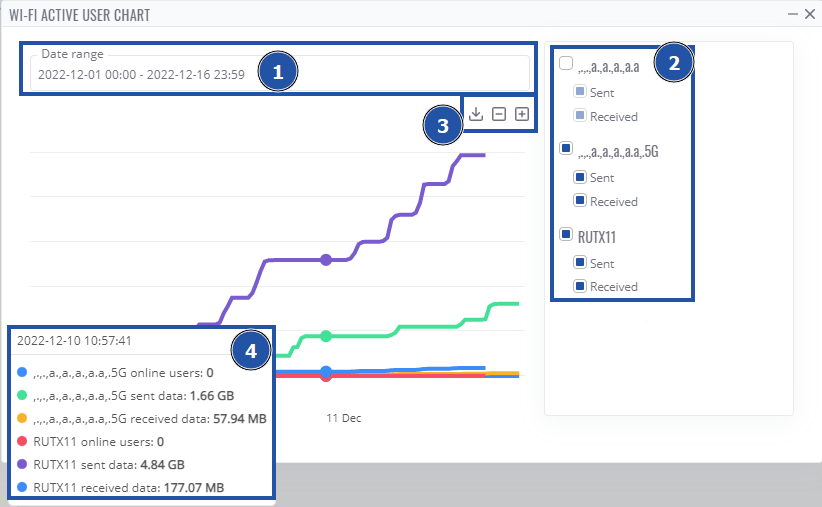This screenshot has width=822, height=507.
Task: Toggle Received checkbox under the 5G network
Action: pos(580,202)
